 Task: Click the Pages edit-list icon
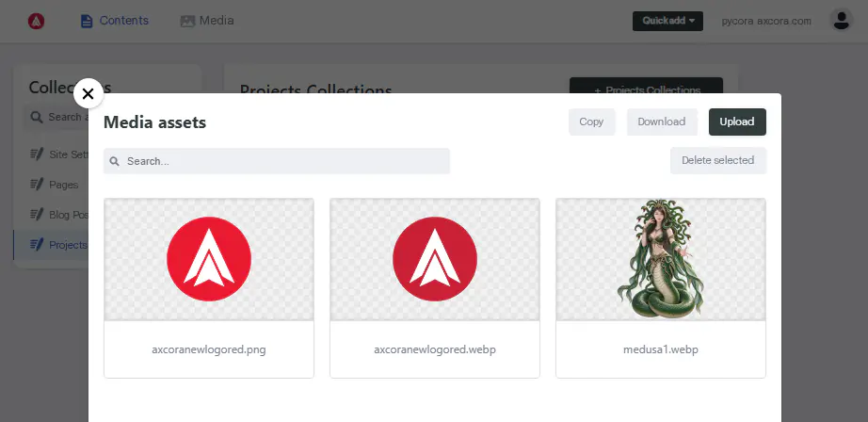(x=37, y=184)
